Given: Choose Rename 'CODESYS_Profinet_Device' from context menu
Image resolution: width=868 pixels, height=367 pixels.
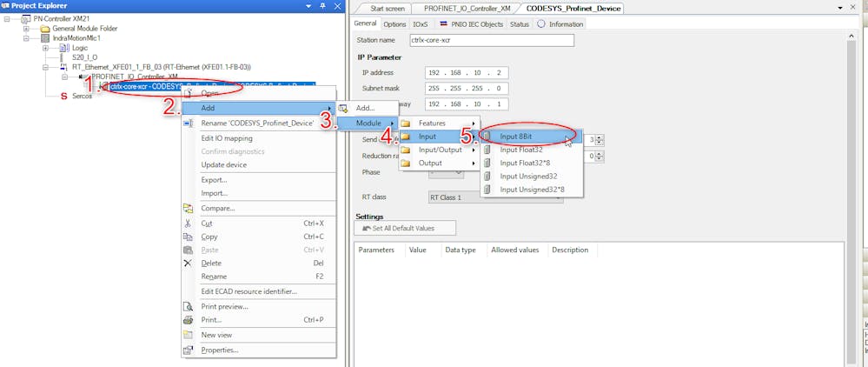Looking at the screenshot, I should point(259,123).
